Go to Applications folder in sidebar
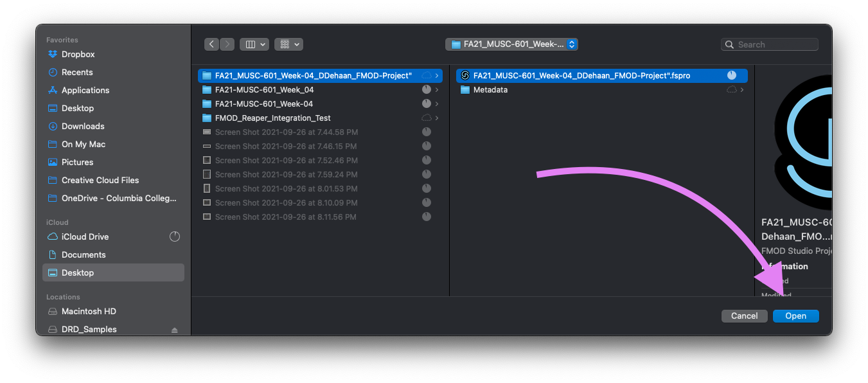 click(85, 91)
